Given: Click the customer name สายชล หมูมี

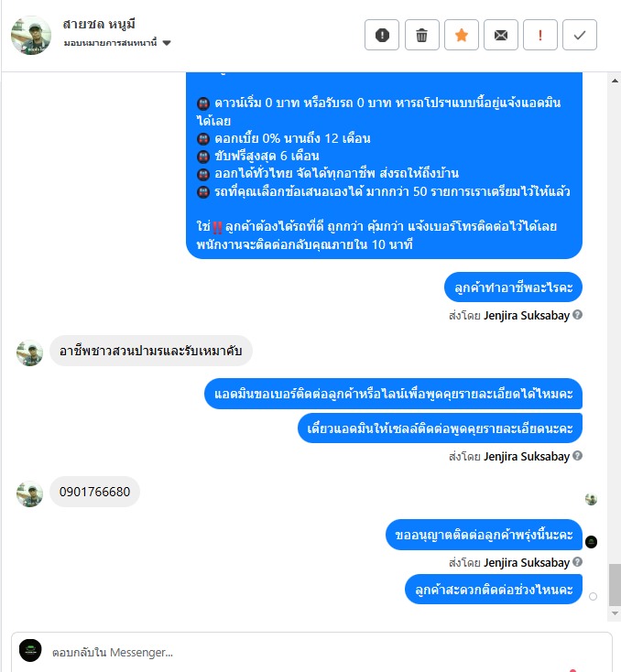Looking at the screenshot, I should pos(99,24).
